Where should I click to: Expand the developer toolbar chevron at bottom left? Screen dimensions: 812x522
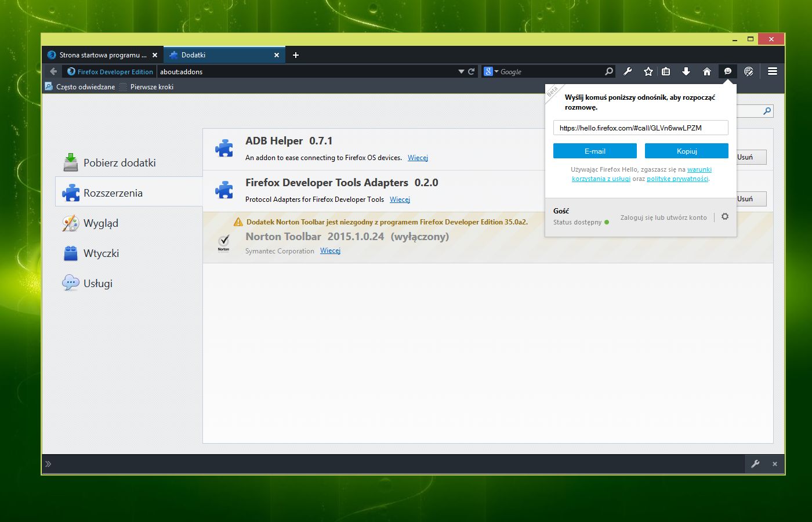tap(48, 464)
